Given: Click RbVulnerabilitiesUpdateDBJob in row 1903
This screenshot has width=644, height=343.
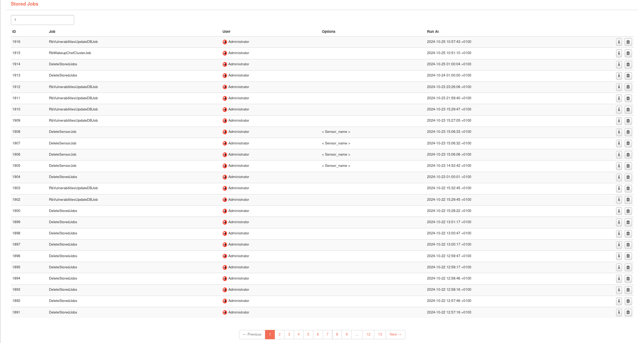Looking at the screenshot, I should [73, 188].
